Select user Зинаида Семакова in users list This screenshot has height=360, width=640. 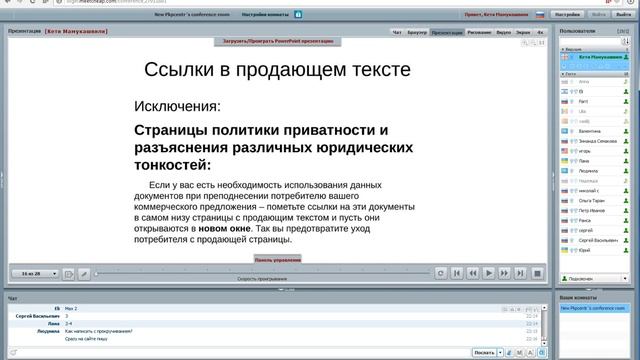(x=595, y=141)
